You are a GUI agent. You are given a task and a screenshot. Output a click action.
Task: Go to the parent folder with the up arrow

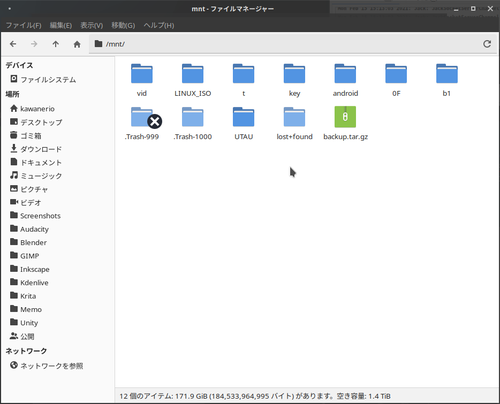click(56, 44)
